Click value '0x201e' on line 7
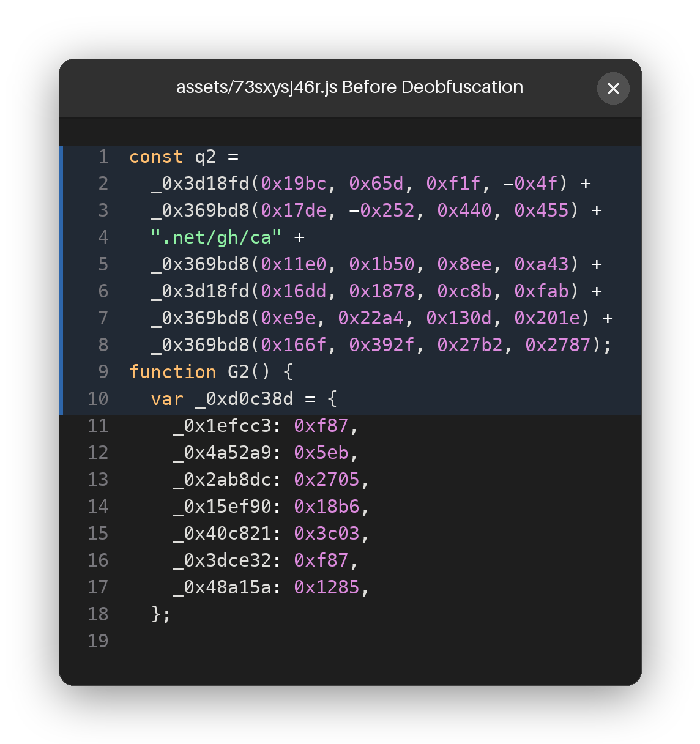 point(547,318)
